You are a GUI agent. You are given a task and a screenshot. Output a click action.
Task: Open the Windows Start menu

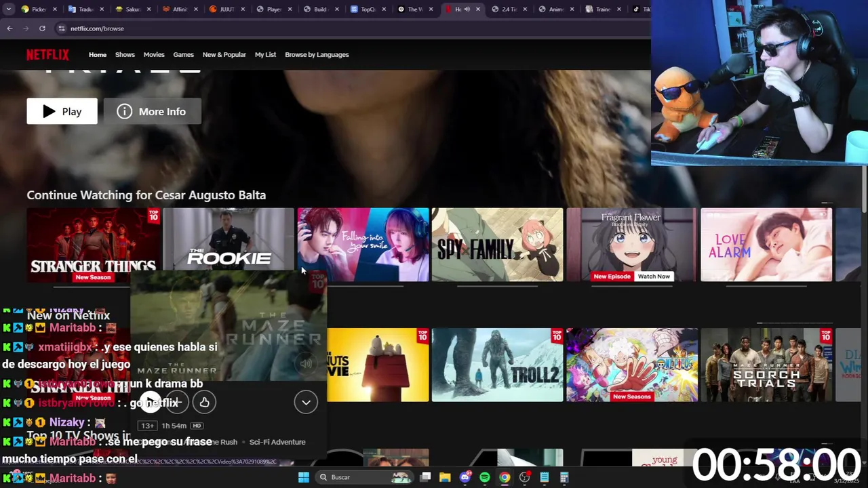304,477
